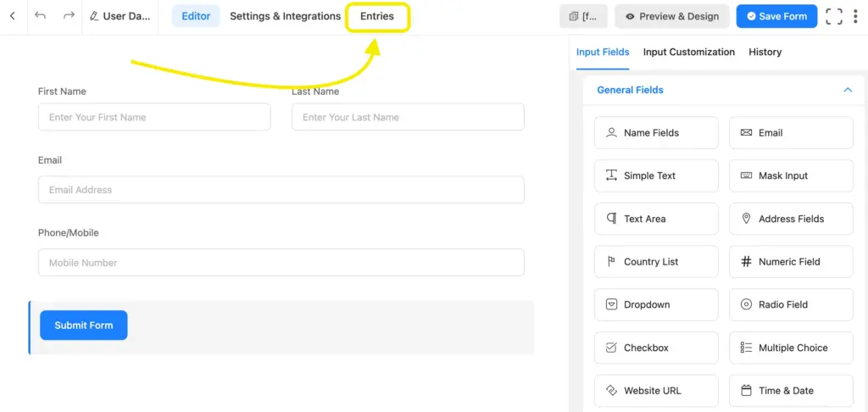
Task: Click the 'Phone/Mobile' field label
Action: pos(68,232)
